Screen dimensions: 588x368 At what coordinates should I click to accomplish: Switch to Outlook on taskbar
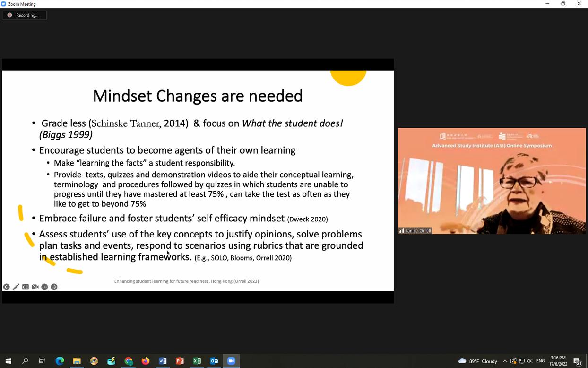tap(214, 361)
